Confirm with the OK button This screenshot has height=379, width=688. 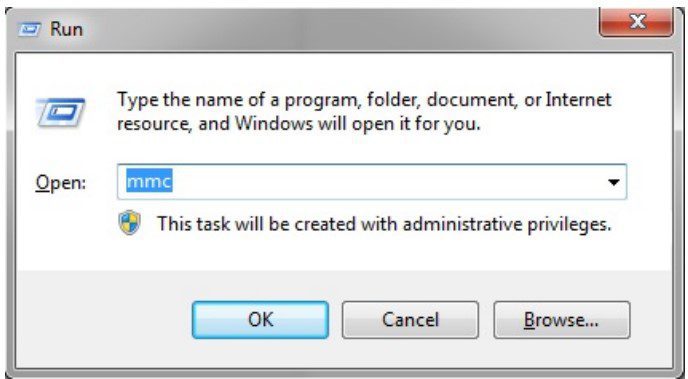coord(260,320)
